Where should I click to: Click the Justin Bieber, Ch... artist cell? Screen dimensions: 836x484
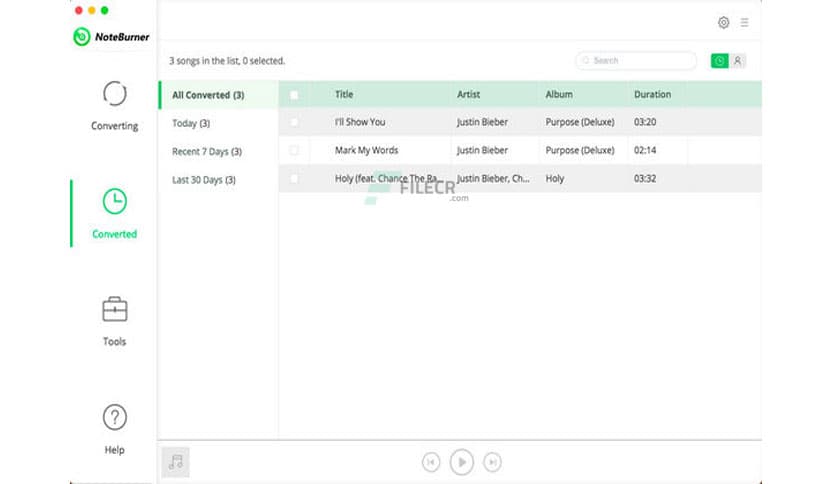[x=493, y=179]
